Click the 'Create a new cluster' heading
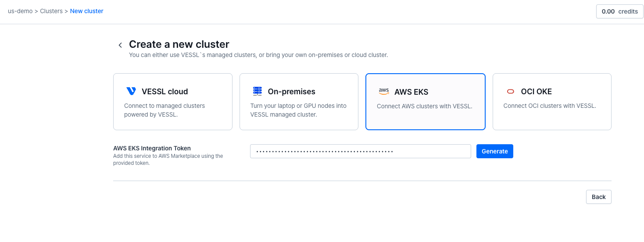Screen dimensions: 644x242 coord(179,44)
